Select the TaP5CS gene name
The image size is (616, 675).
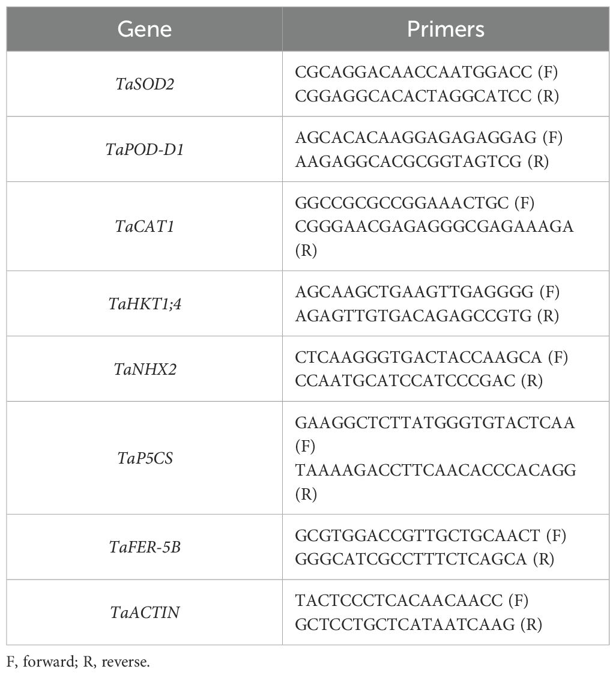coord(145,458)
